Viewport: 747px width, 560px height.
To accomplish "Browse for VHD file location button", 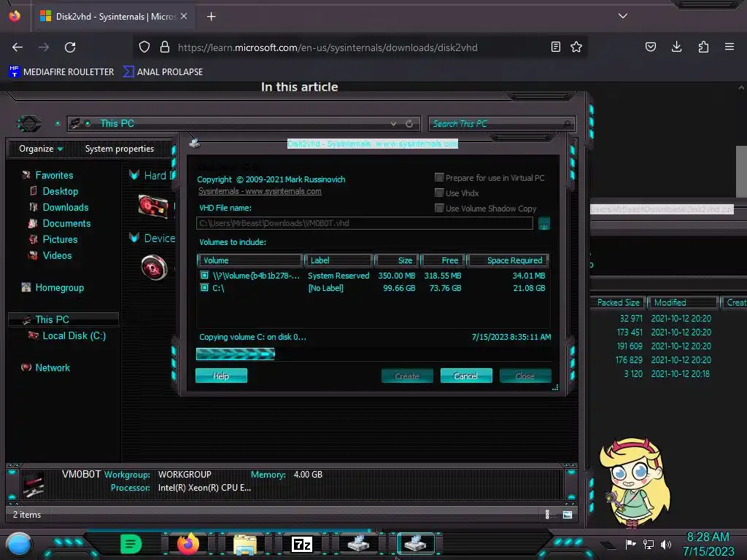I will (x=544, y=223).
